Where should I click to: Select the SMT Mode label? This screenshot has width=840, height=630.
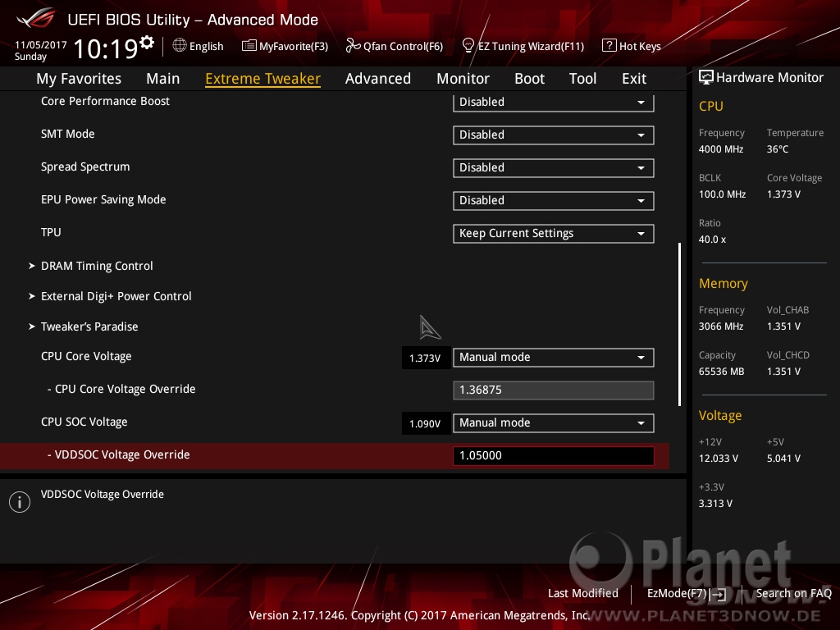[x=68, y=134]
